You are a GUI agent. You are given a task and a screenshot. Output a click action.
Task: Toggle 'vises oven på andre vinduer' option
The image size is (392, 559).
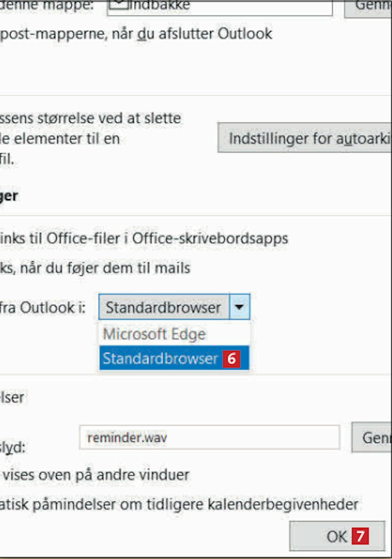[96, 475]
